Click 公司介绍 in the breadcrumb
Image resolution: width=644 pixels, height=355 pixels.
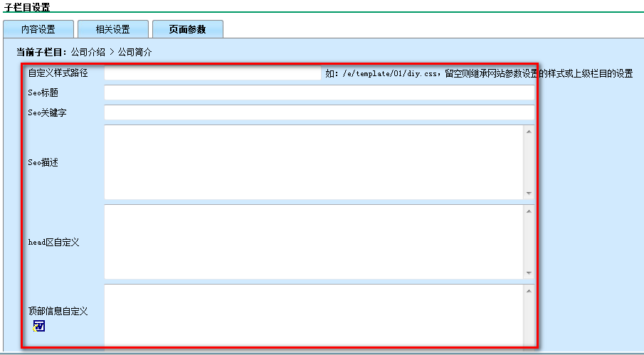click(88, 52)
